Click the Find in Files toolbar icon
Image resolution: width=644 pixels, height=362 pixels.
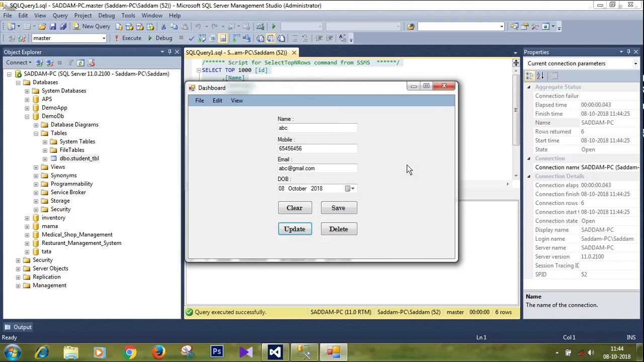411,27
